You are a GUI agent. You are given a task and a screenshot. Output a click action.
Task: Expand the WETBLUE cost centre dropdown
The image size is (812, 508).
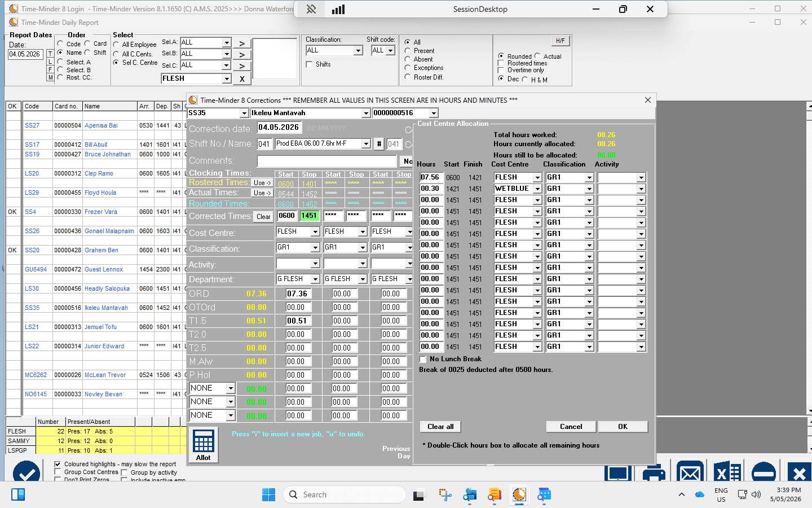(x=537, y=189)
